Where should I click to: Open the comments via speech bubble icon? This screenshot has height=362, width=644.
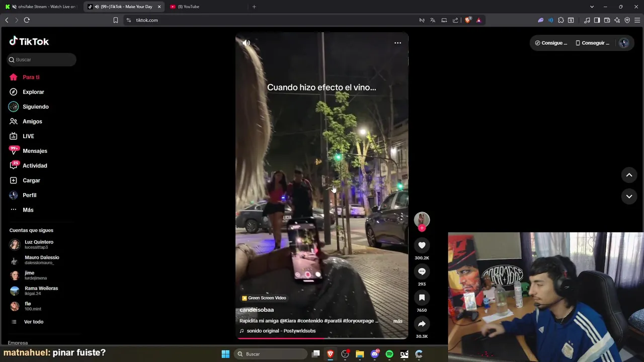pyautogui.click(x=422, y=271)
